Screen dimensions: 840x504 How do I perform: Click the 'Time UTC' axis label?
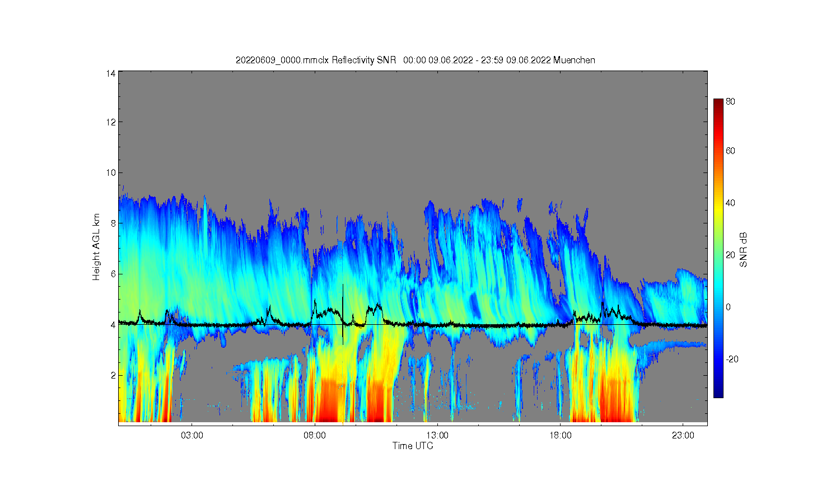click(413, 446)
